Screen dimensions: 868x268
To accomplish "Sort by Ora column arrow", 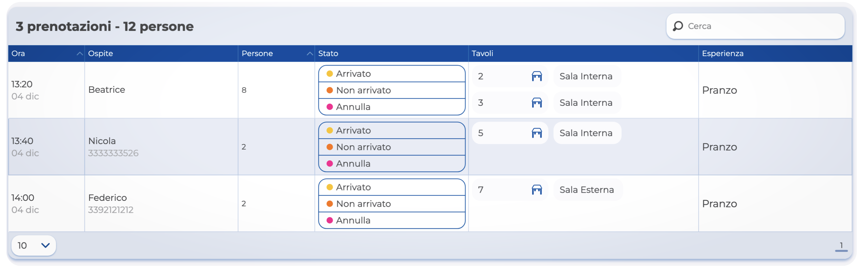I will coord(80,54).
